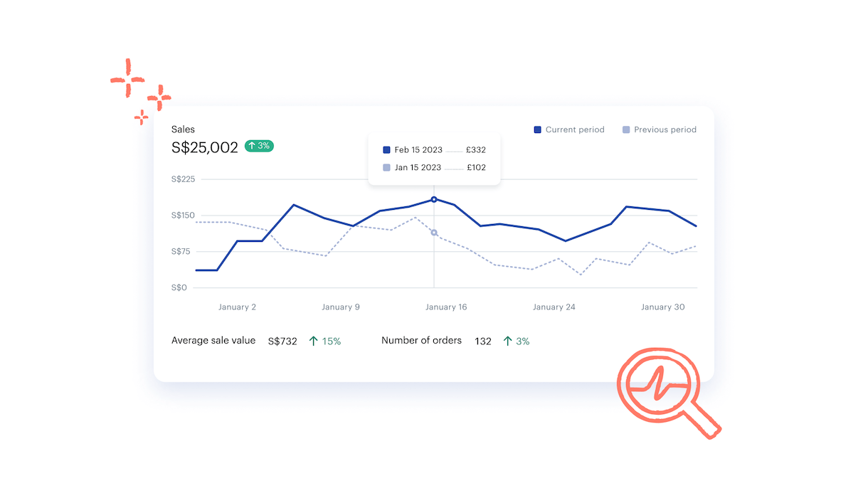This screenshot has height=488, width=868.
Task: Click the Average sale value label
Action: tap(213, 341)
